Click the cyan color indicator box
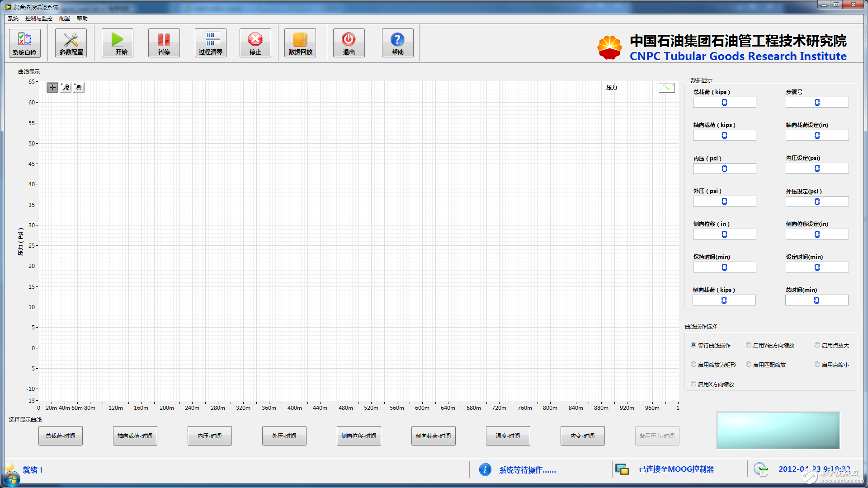 coord(778,430)
